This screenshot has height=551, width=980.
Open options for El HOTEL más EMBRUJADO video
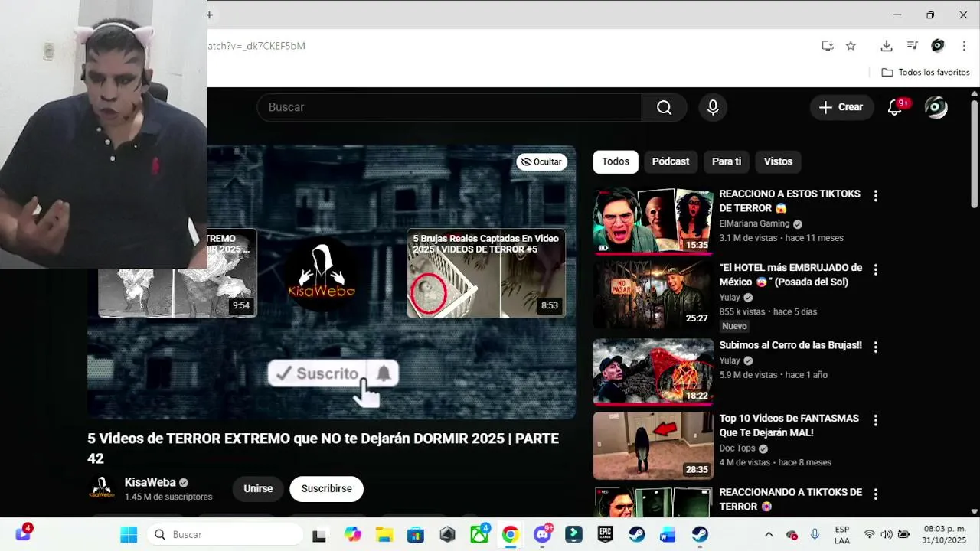(876, 270)
